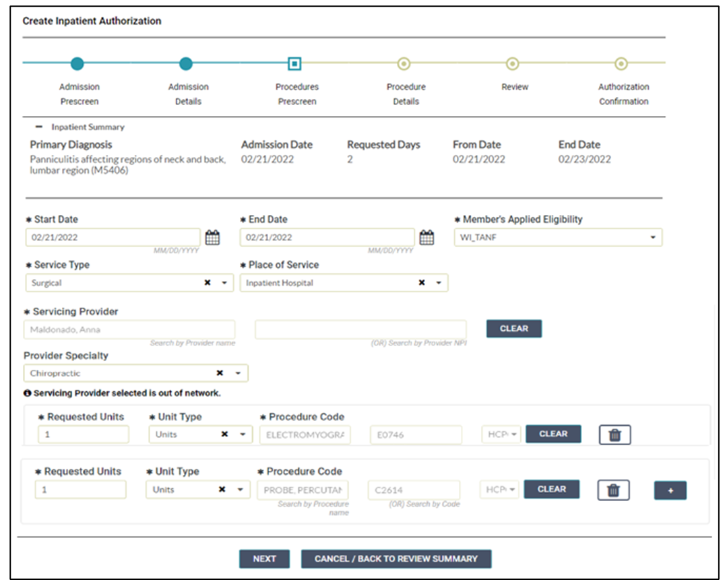
Task: Clear the Service Type Surgical selection
Action: [x=208, y=284]
